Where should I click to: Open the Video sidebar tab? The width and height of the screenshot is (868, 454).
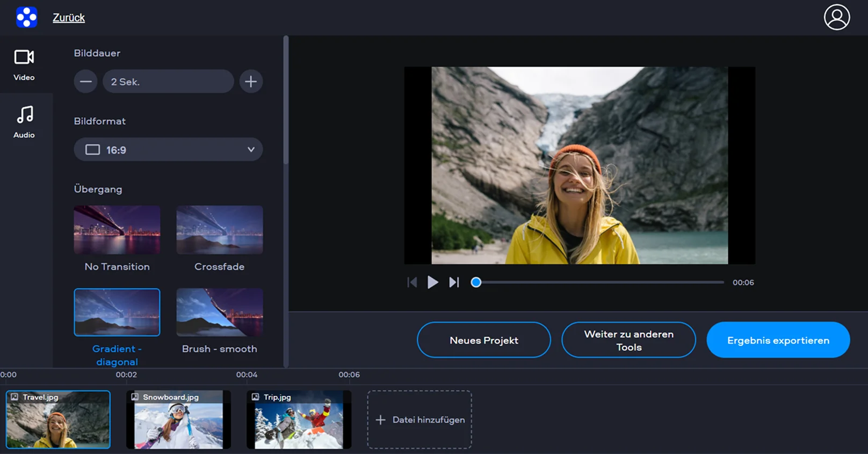24,64
